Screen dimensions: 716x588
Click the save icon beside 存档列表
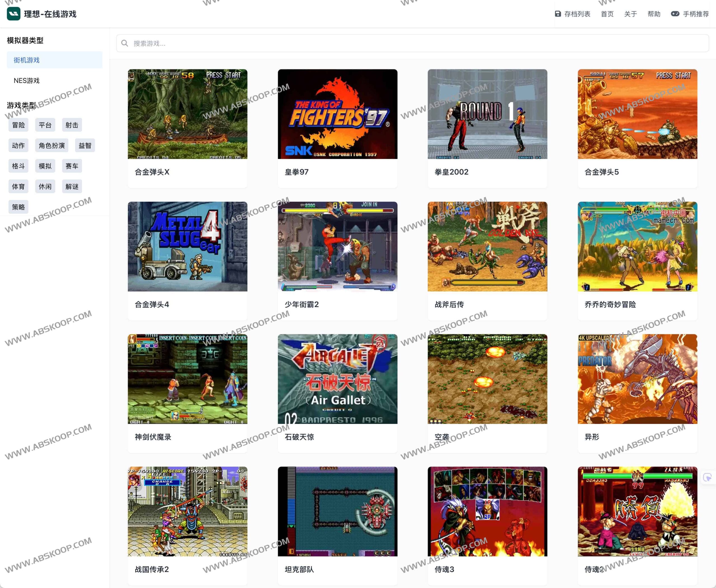point(558,14)
